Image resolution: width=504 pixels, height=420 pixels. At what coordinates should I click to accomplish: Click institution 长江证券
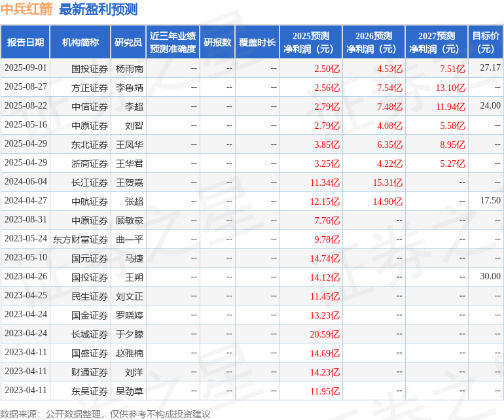[x=90, y=183]
